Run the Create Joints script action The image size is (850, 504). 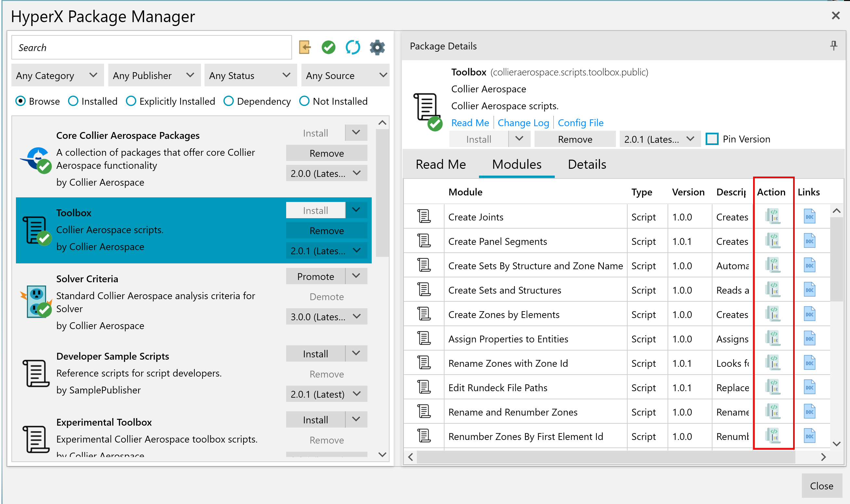(773, 216)
